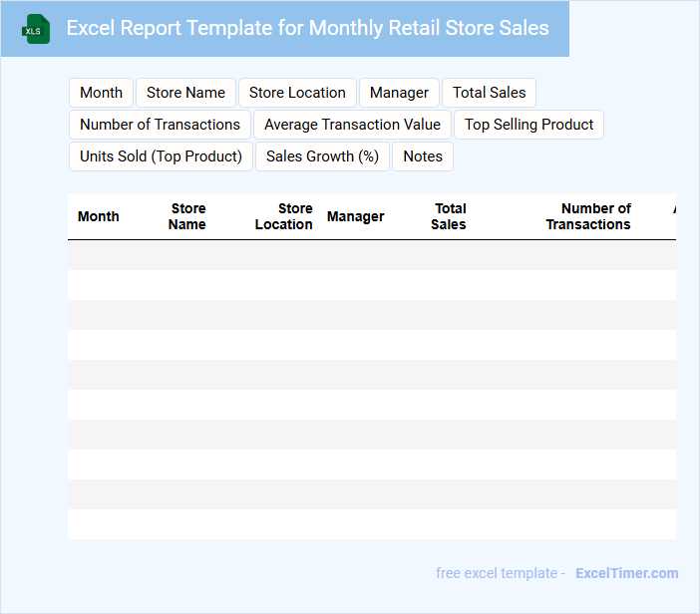Select the Total Sales column header
Image resolution: width=700 pixels, height=614 pixels.
(449, 216)
